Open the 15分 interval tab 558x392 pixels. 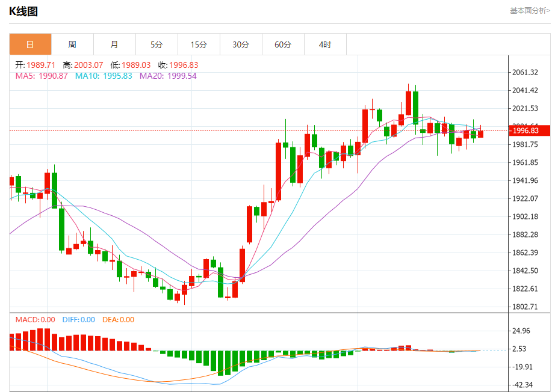pos(199,44)
